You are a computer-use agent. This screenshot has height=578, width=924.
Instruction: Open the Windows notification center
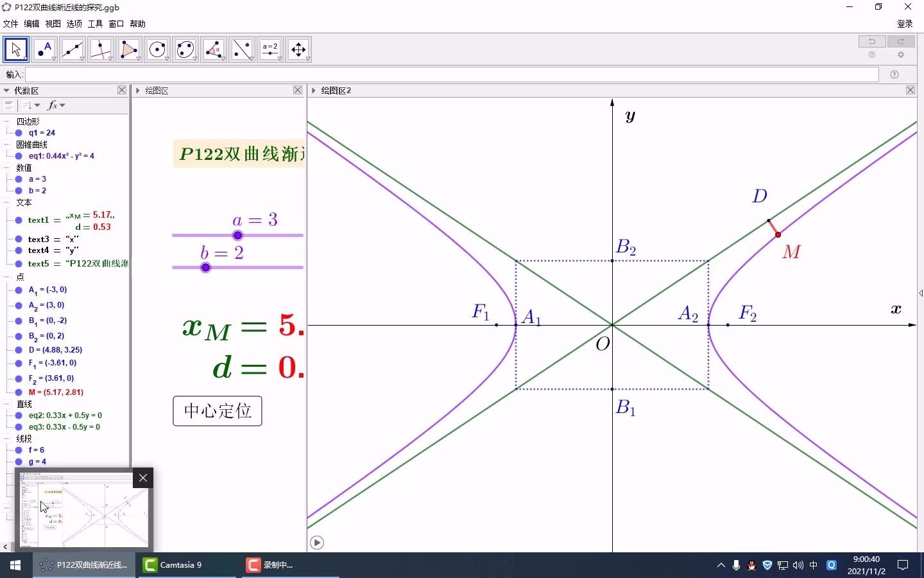(x=903, y=565)
